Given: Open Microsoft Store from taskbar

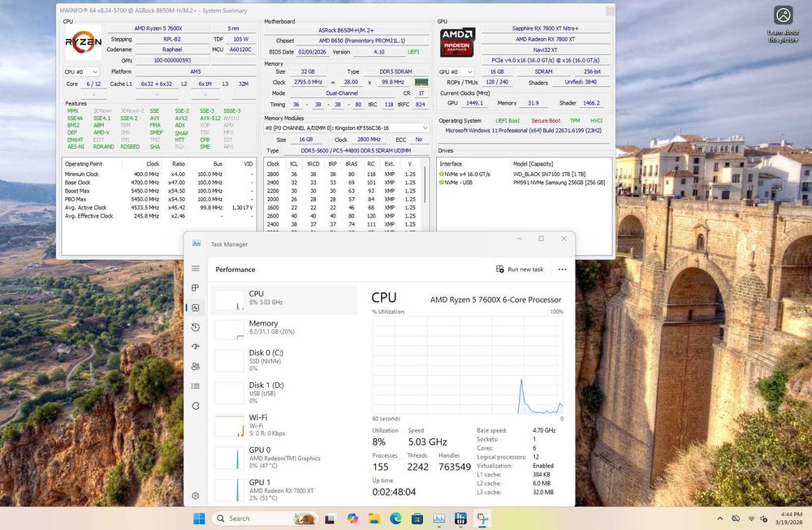Looking at the screenshot, I should [417, 519].
